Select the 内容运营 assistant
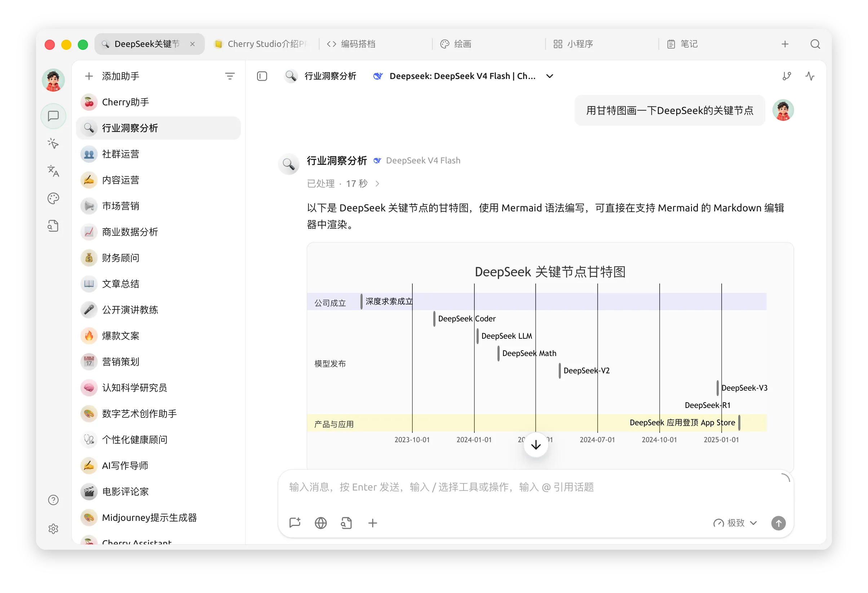Viewport: 868px width, 593px height. (x=158, y=180)
